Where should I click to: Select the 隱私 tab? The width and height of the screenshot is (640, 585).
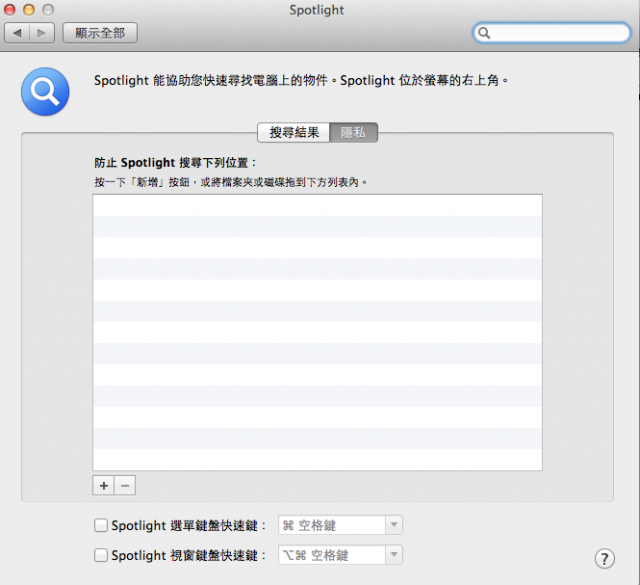coord(353,132)
